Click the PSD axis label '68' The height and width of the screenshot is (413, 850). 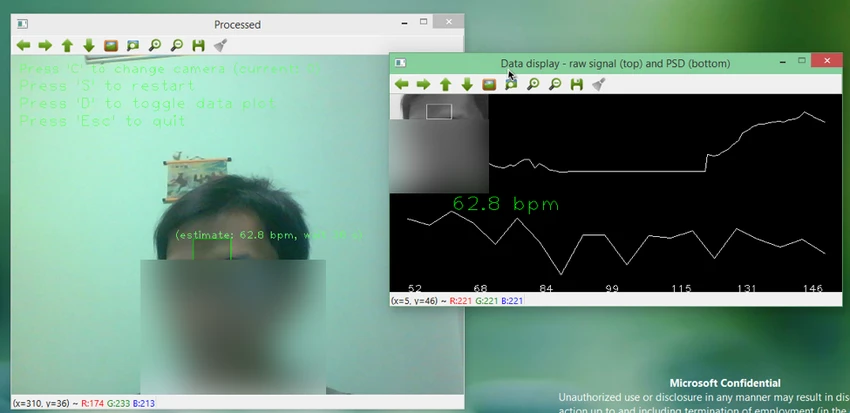pos(480,288)
